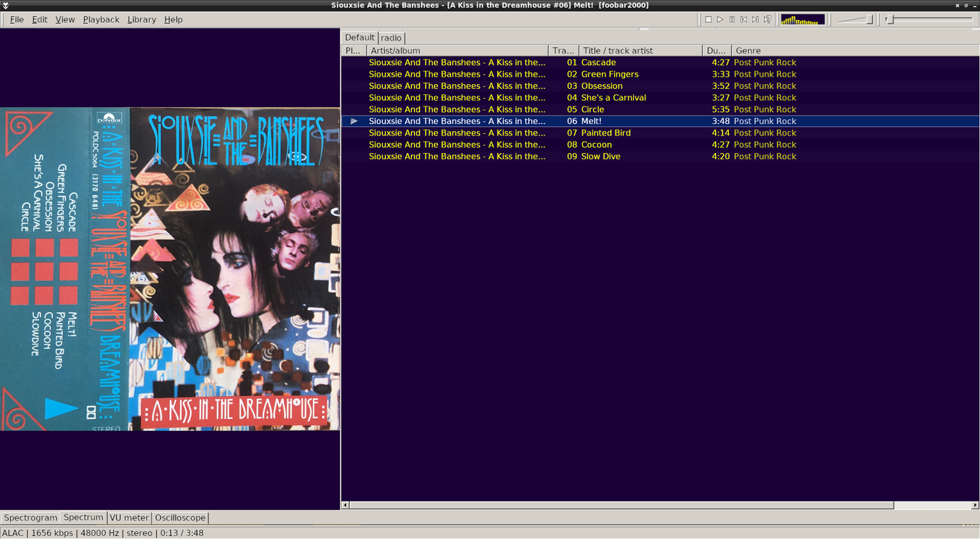This screenshot has width=980, height=539.
Task: Select track 04 She's a Carnival
Action: pyautogui.click(x=660, y=98)
